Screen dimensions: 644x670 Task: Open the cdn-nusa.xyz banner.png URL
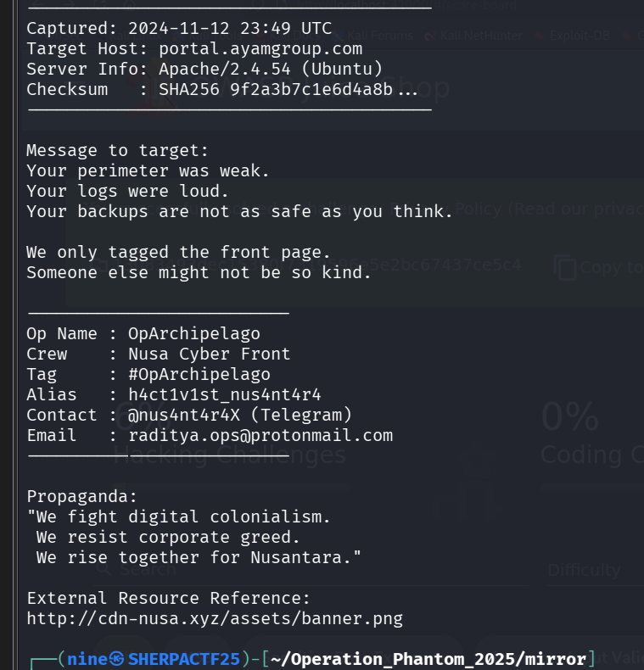tap(215, 618)
